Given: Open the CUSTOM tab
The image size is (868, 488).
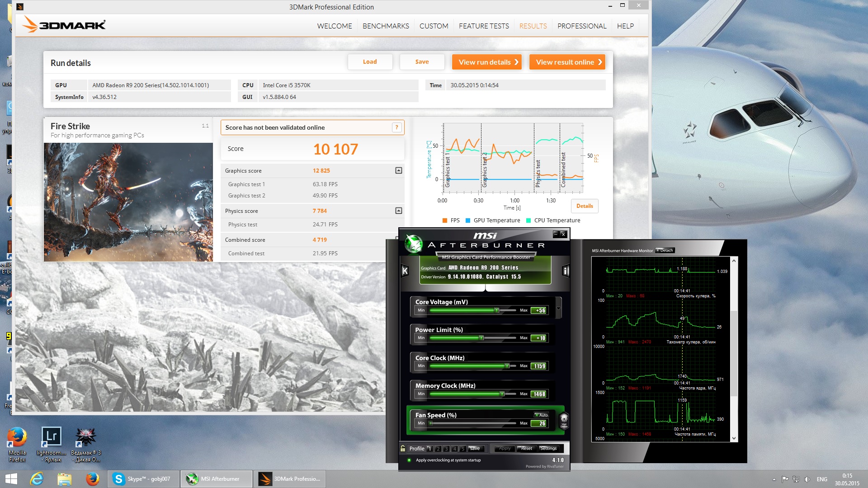Looking at the screenshot, I should pos(434,26).
